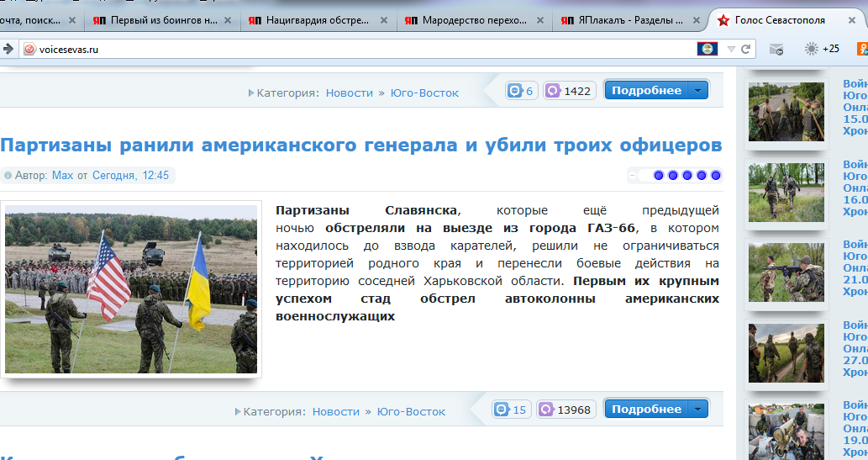Switch to the Первый из боингов tab

[163, 20]
